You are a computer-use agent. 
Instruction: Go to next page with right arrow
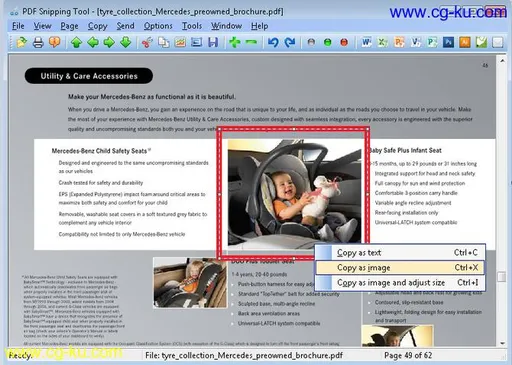[109, 42]
